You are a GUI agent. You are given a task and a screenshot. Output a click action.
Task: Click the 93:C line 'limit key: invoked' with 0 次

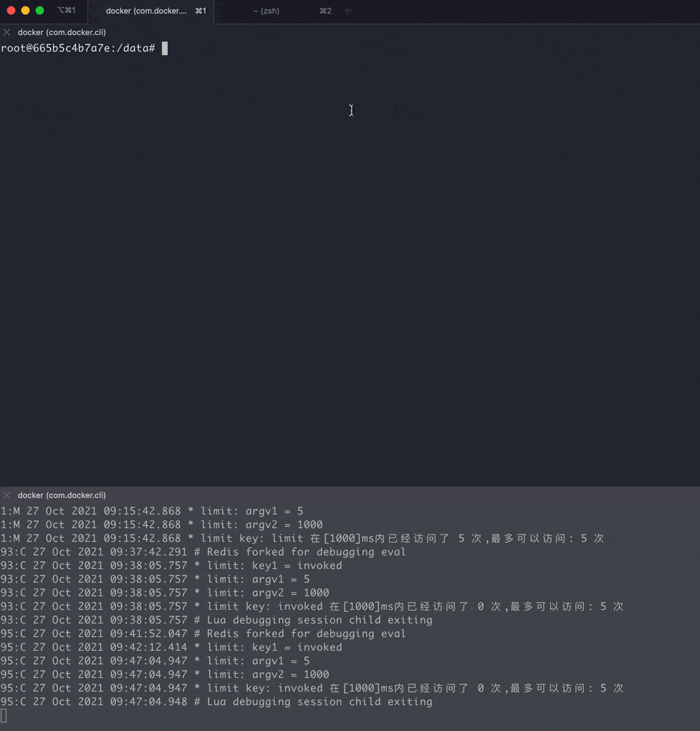click(x=312, y=606)
